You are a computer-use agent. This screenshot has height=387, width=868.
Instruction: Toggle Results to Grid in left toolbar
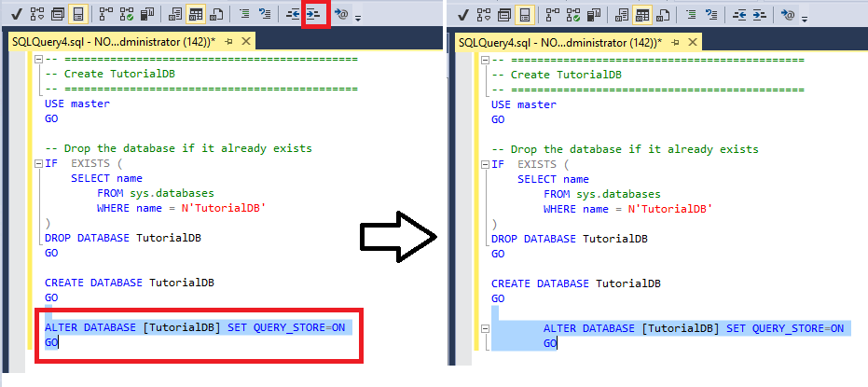(x=195, y=15)
